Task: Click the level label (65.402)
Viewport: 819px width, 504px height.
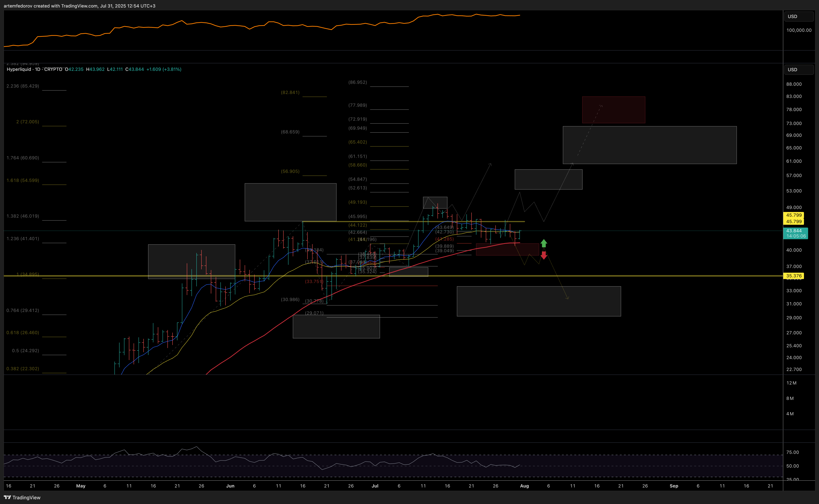Action: click(358, 142)
